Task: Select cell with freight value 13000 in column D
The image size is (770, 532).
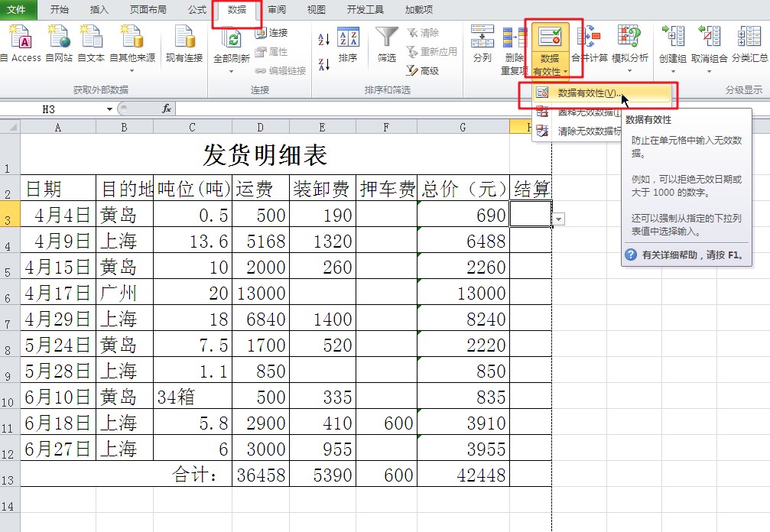Action: coord(261,292)
